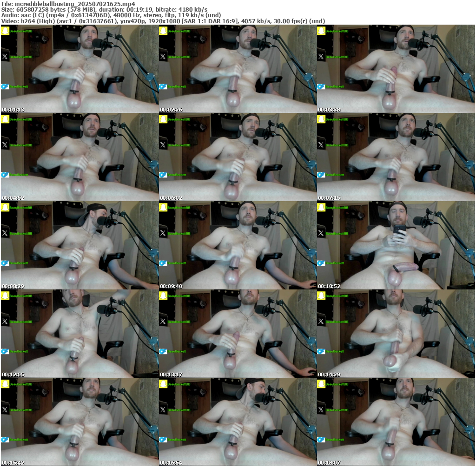Image resolution: width=476 pixels, height=466 pixels.
Task: Select the thumbnail stamped 00:03:38
Action: tap(396, 69)
